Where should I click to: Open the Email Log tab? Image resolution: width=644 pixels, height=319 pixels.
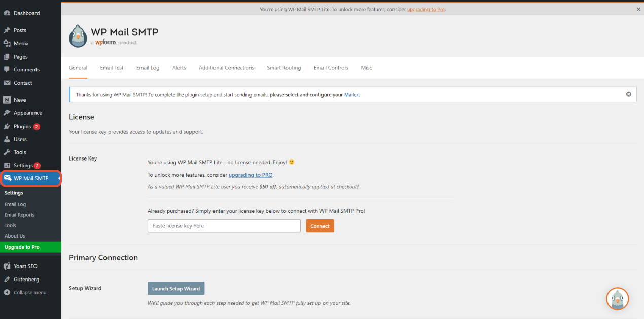tap(148, 68)
